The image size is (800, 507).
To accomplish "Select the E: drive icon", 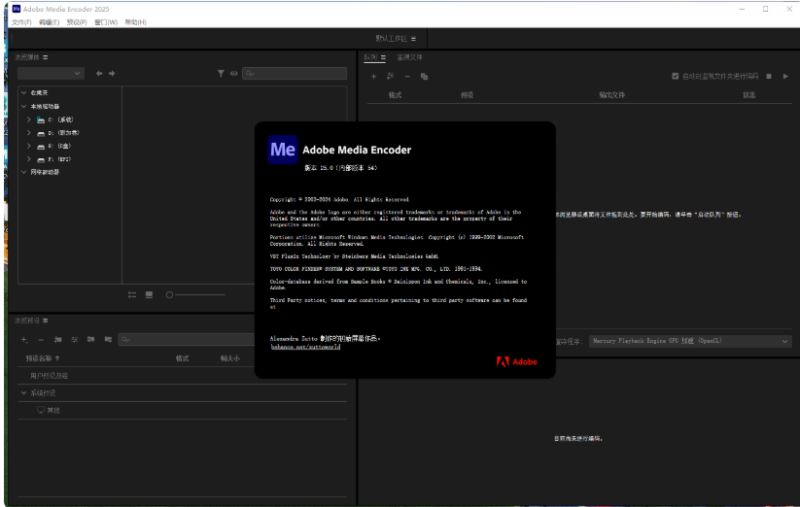I will (x=41, y=146).
